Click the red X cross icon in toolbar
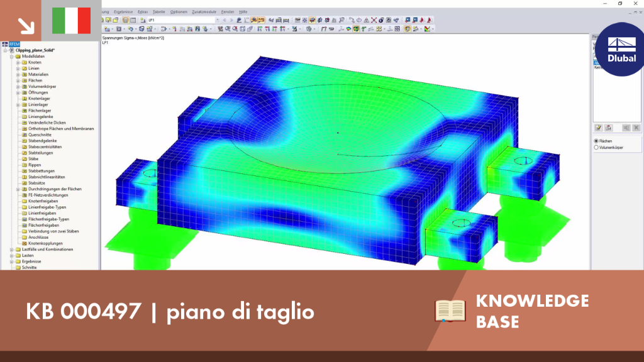 374,19
